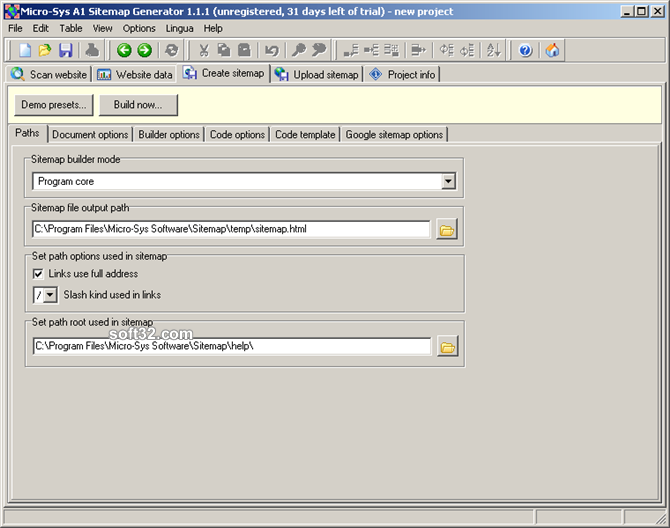This screenshot has height=528, width=670.
Task: Open the Table menu
Action: (71, 29)
